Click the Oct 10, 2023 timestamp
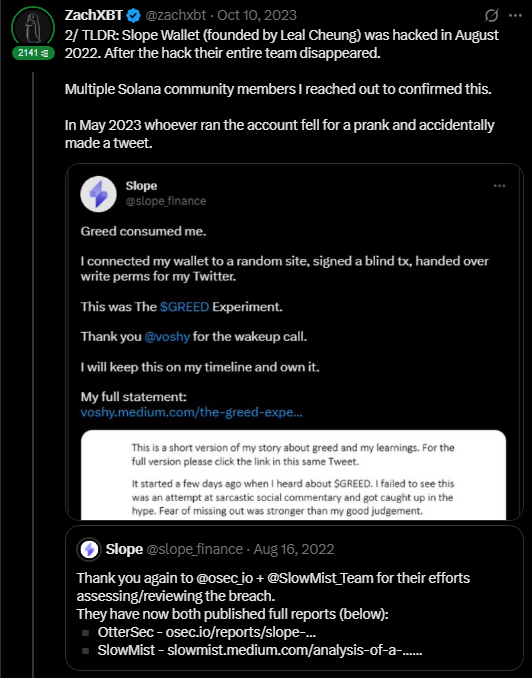The image size is (532, 678). click(x=257, y=16)
